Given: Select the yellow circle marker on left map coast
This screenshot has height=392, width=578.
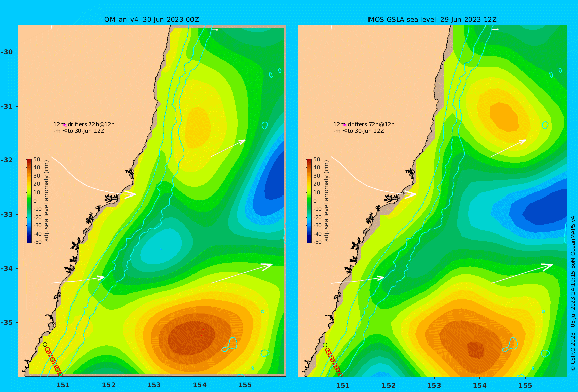Looking at the screenshot, I should [x=45, y=344].
